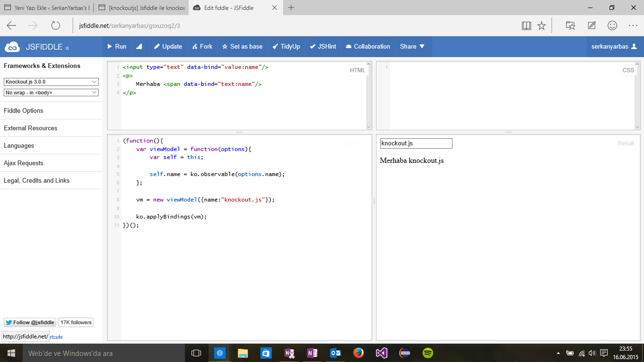Click the 17K followers link
The height and width of the screenshot is (362, 644).
point(75,322)
